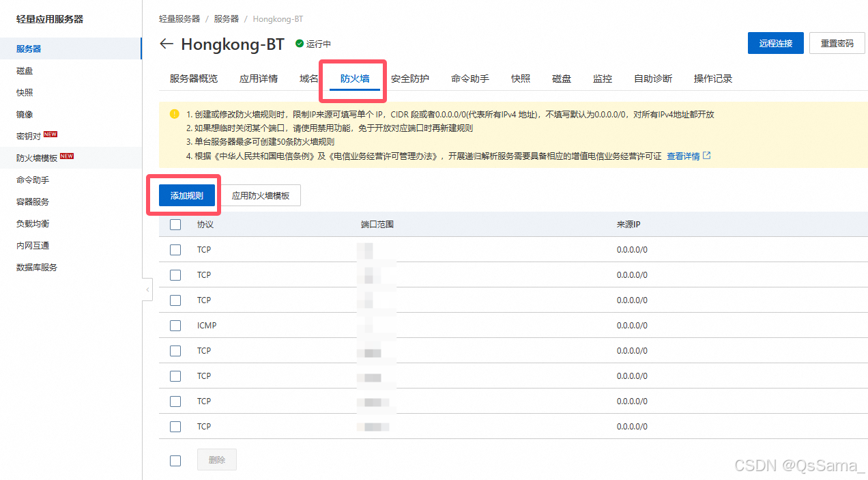Open the external link icon next to 查看详情
868x480 pixels.
coord(708,156)
